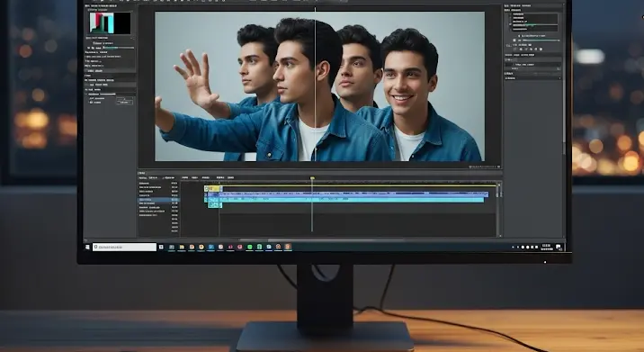This screenshot has width=644, height=352.
Task: Click the yellow playhead marker on timeline
Action: pos(312,178)
